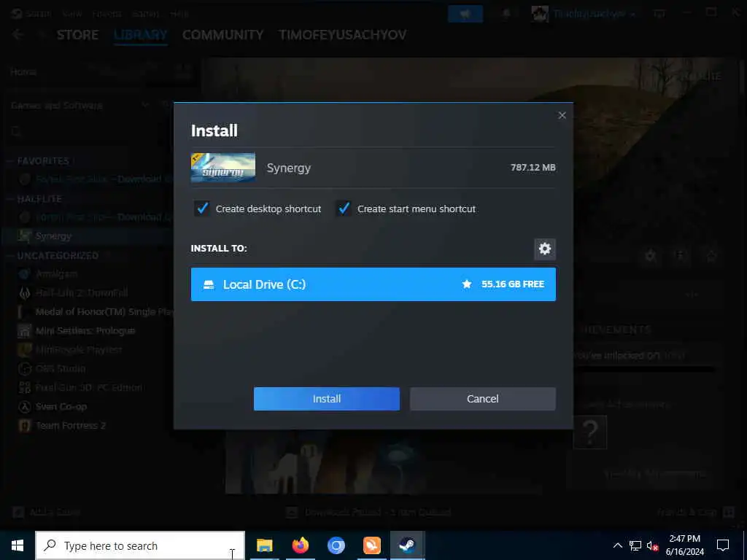Screen dimensions: 747x560
Task: Cancel the installation dialog
Action: pyautogui.click(x=483, y=399)
